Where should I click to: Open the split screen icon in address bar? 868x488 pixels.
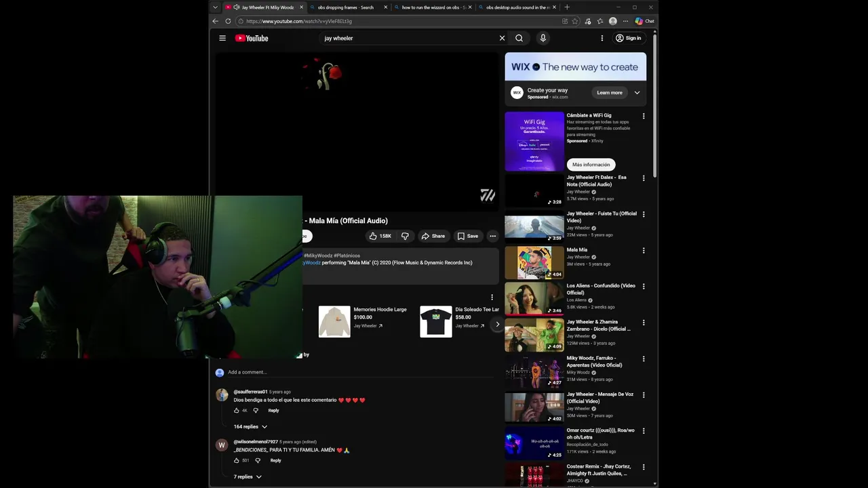point(565,21)
